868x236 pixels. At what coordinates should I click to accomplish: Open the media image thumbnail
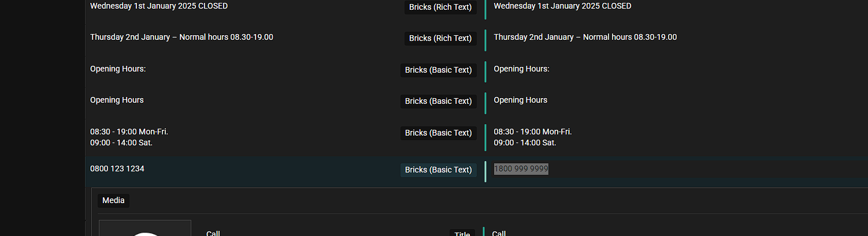tap(145, 228)
